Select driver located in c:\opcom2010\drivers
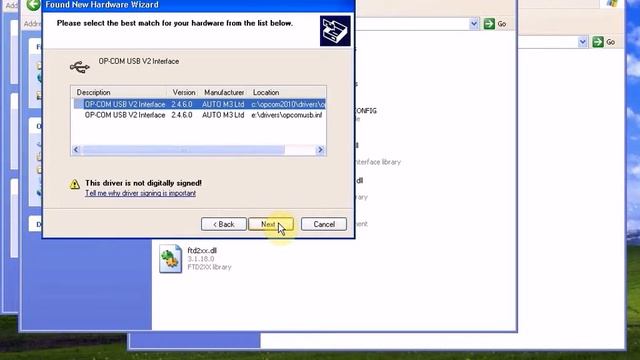Viewport: 640px width, 360px height. (200, 104)
